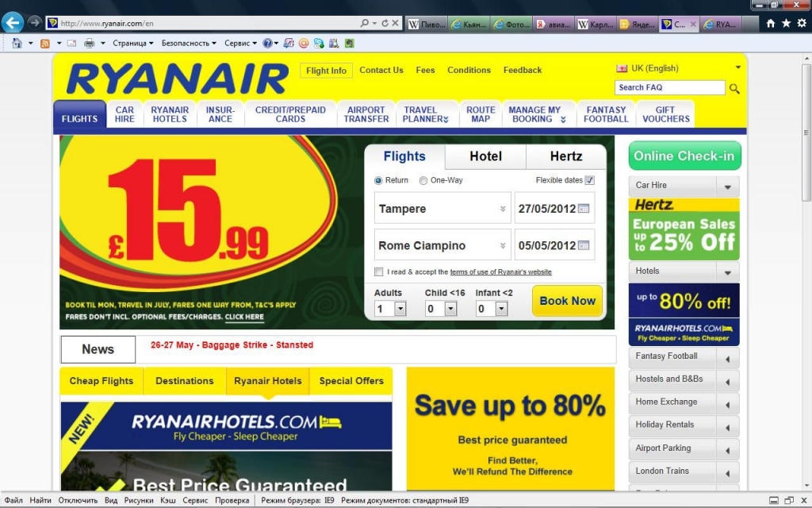Open return date calendar icon for 05/05/2012
Image resolution: width=812 pixels, height=508 pixels.
[x=584, y=245]
